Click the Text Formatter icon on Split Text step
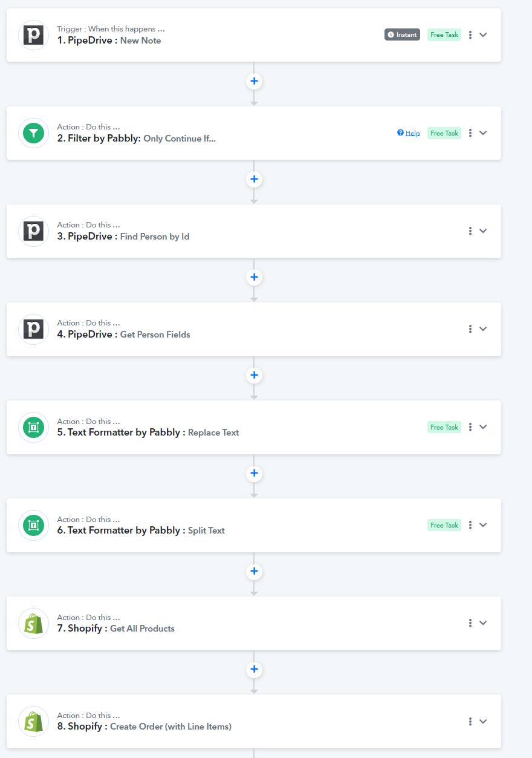The height and width of the screenshot is (758, 532). pos(33,525)
